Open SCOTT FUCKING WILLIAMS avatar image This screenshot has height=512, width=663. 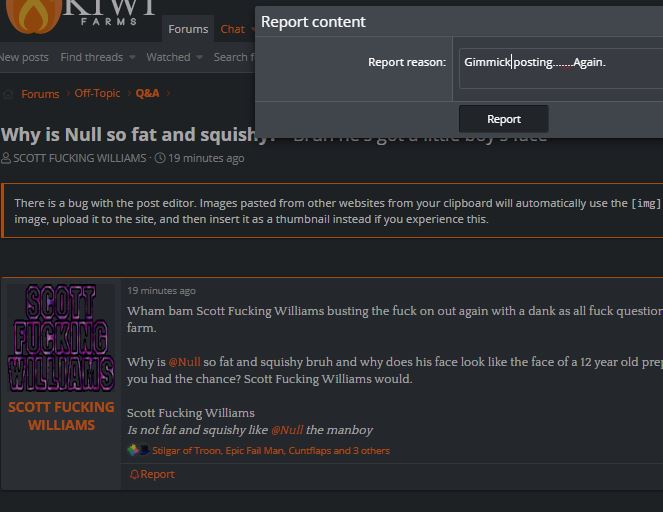[x=61, y=337]
